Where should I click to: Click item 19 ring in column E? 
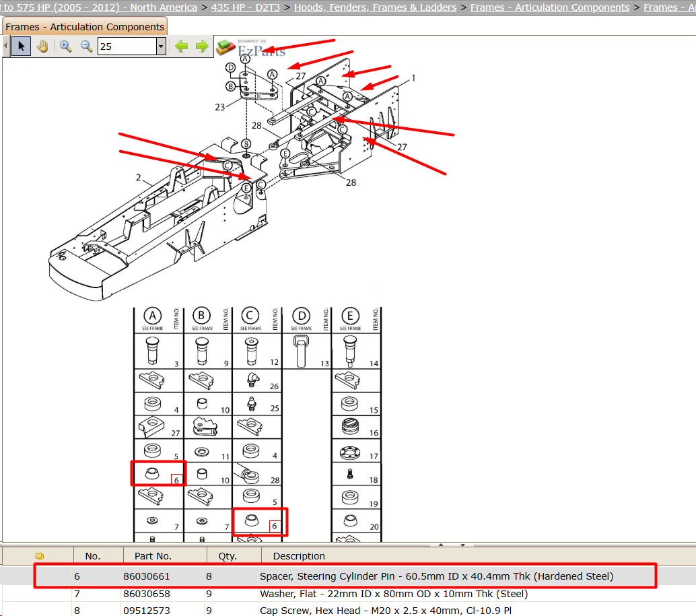point(350,498)
